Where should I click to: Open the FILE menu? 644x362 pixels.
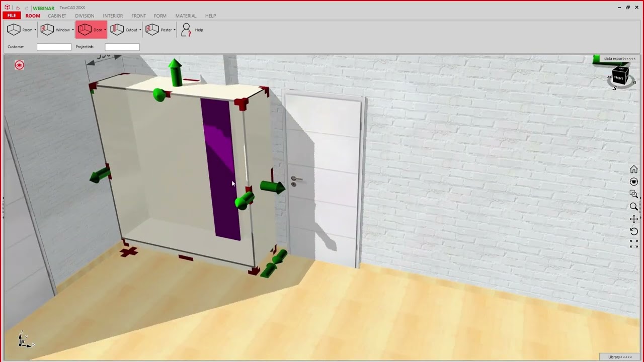(x=12, y=16)
